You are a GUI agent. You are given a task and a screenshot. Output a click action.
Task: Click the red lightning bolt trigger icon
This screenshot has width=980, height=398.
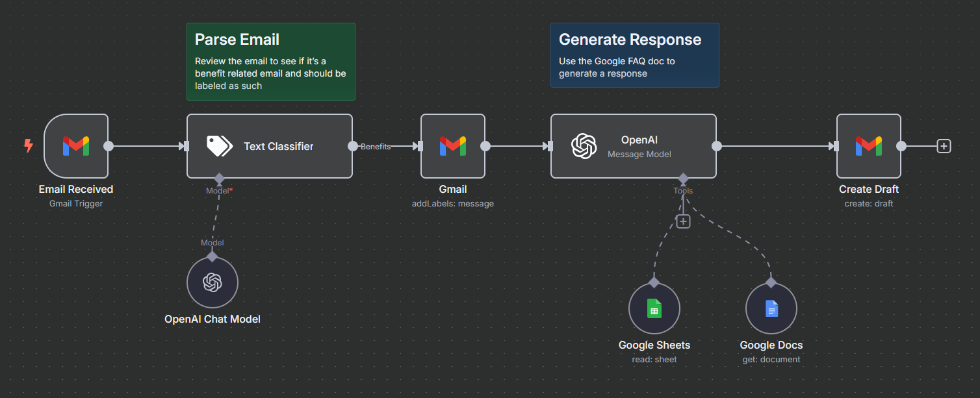click(29, 146)
